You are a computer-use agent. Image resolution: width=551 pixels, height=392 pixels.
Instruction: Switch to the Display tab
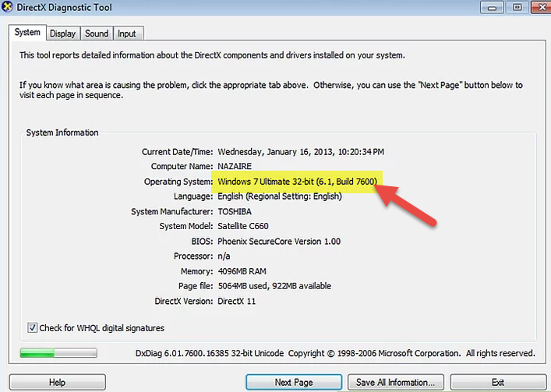point(62,34)
